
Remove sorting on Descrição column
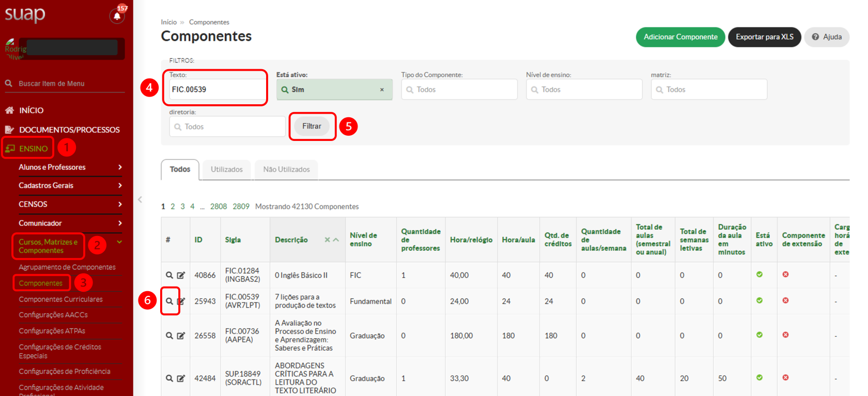327,240
